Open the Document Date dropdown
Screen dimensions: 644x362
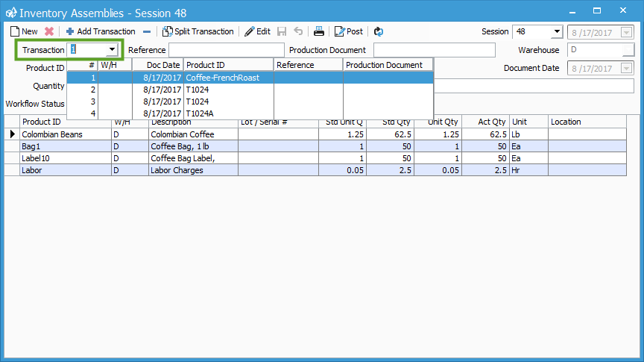pos(626,68)
